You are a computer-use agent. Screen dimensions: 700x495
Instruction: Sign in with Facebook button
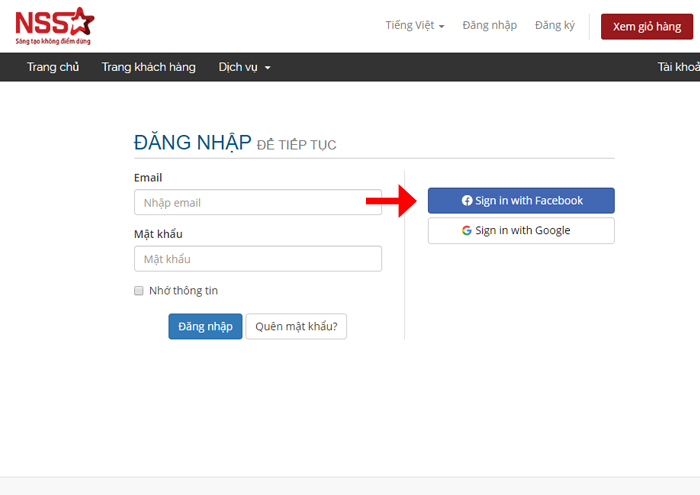click(x=521, y=201)
